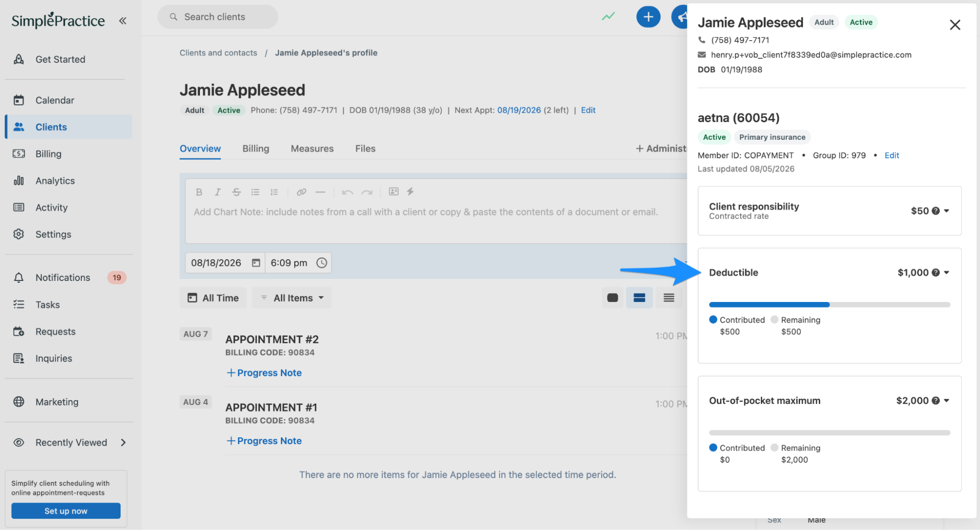Add Progress Note for Appointment #2
The height and width of the screenshot is (530, 980).
pos(264,373)
